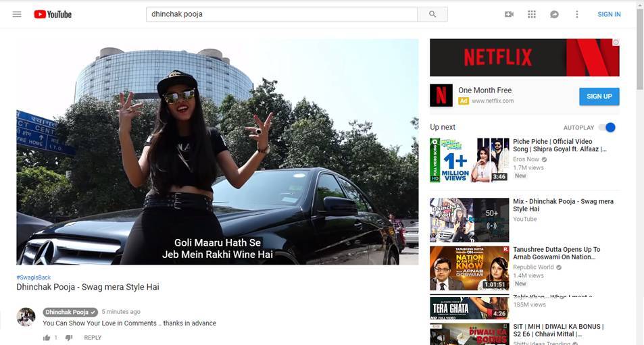The width and height of the screenshot is (644, 345).
Task: Reply to the Dhinchak Pooja comment
Action: click(x=93, y=338)
